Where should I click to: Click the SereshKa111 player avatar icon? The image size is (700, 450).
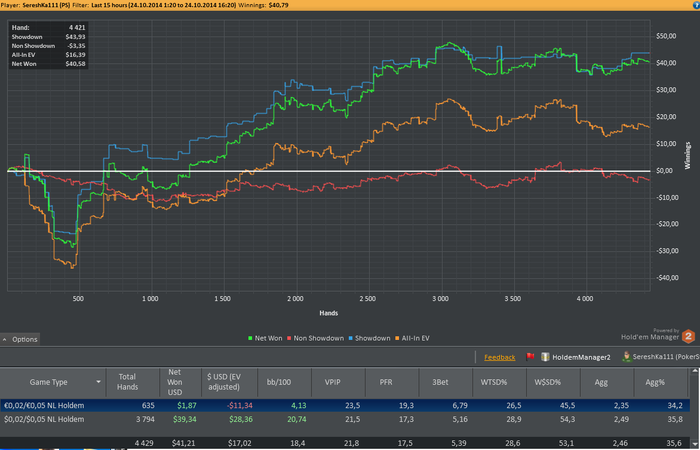[x=626, y=356]
